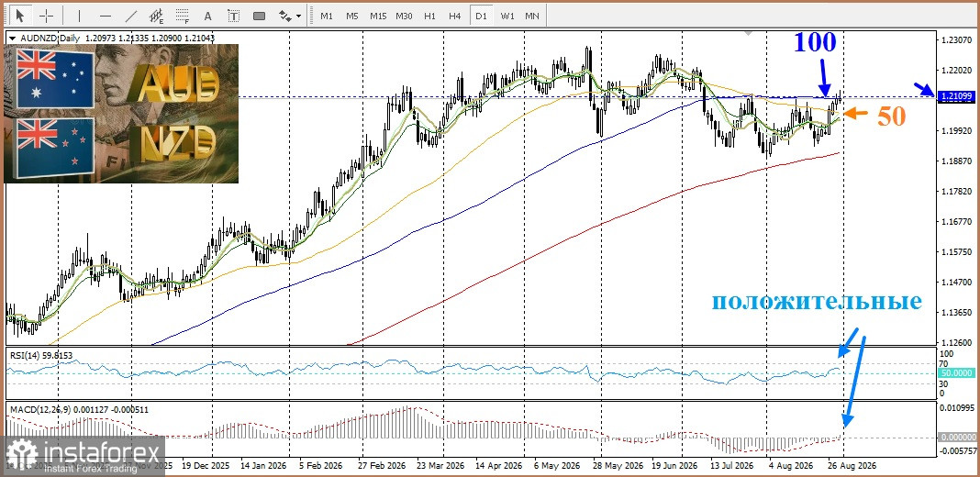Expand the AUDNZD chart title triangle
Screen dimensions: 980x477
[13, 39]
